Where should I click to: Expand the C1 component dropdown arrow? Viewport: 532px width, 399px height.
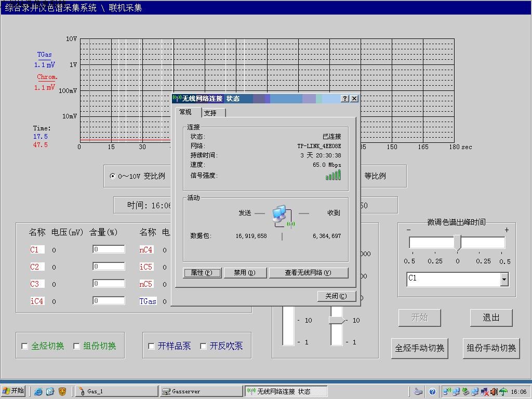click(x=504, y=280)
